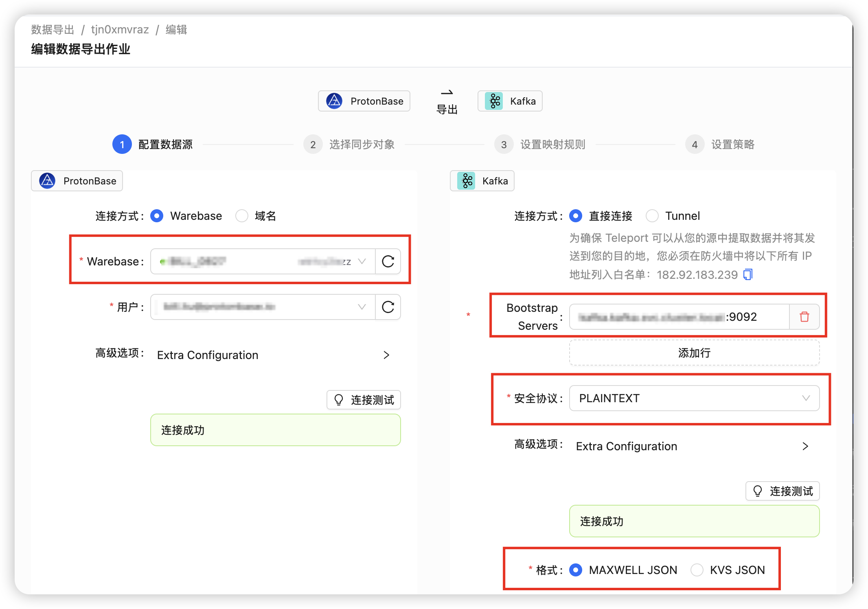Viewport: 868px width, 609px height.
Task: Click the 编辑数据导出作业 page title
Action: [81, 49]
